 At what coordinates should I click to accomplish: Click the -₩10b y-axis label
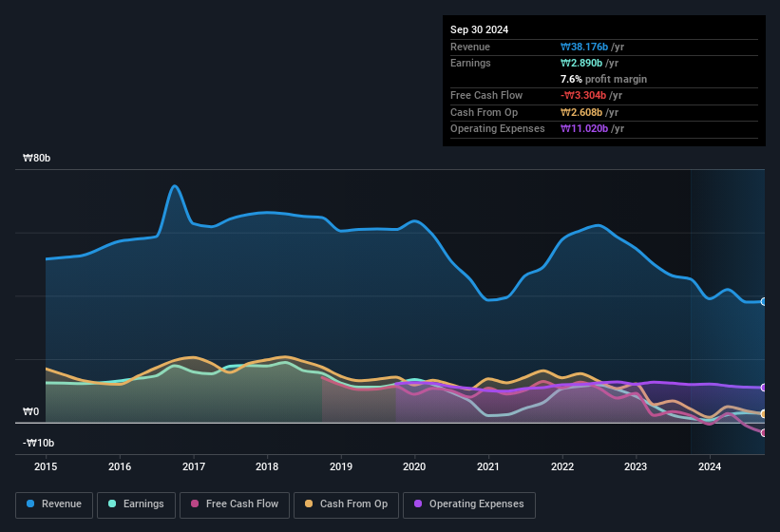[x=38, y=443]
